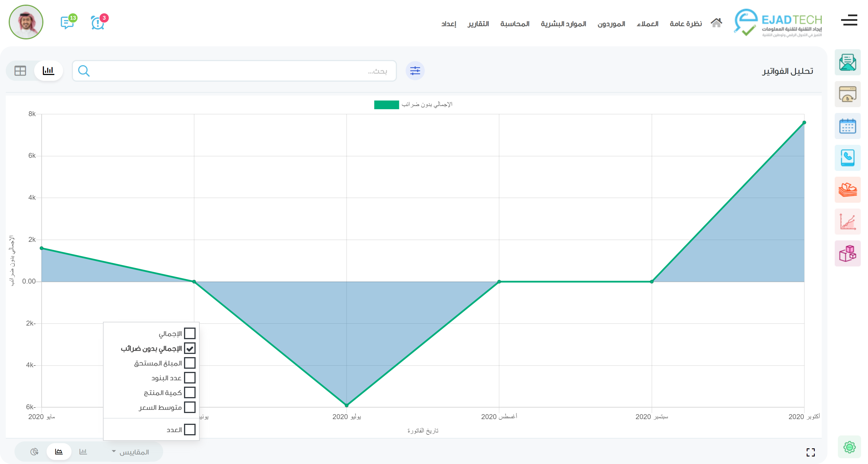Open chat messages icon with 13 badge
868x464 pixels.
[x=68, y=22]
